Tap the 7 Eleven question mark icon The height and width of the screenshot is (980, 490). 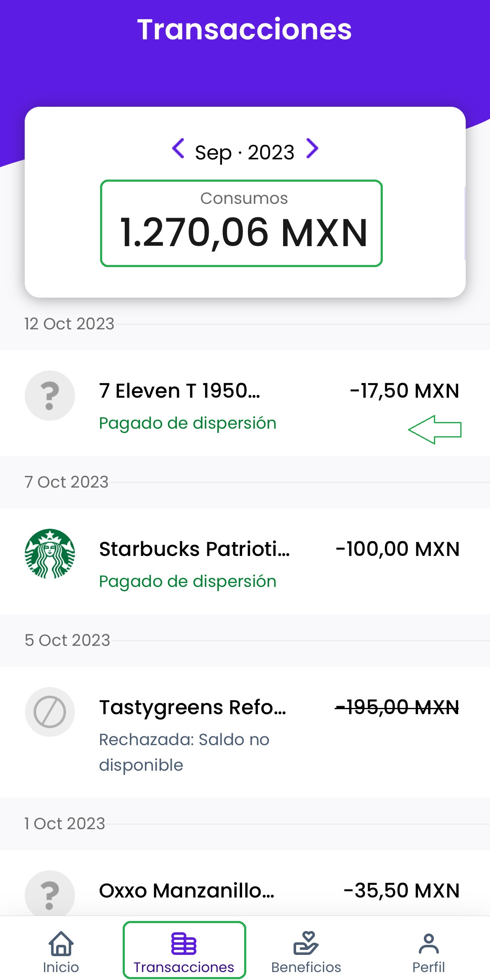pyautogui.click(x=50, y=396)
